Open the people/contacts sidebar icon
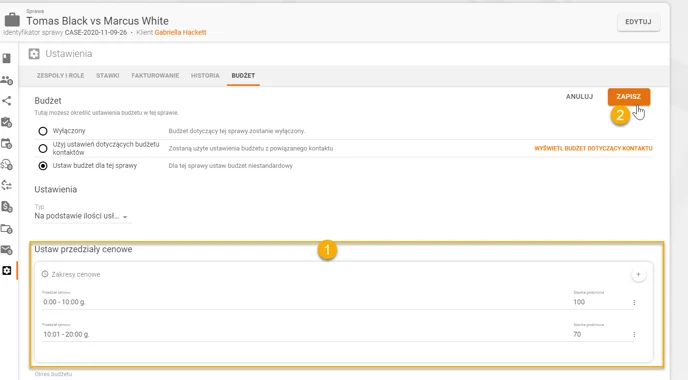The image size is (688, 380). click(x=7, y=80)
